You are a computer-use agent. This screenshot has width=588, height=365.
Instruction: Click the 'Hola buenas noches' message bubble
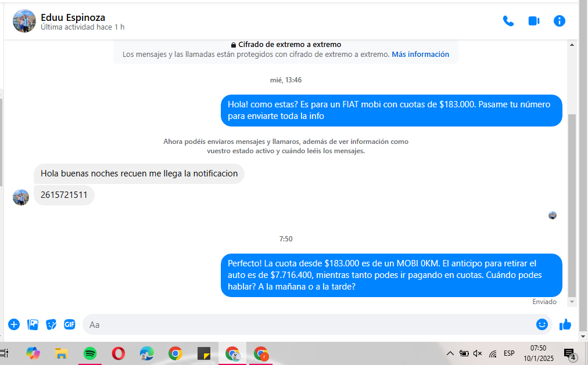139,174
